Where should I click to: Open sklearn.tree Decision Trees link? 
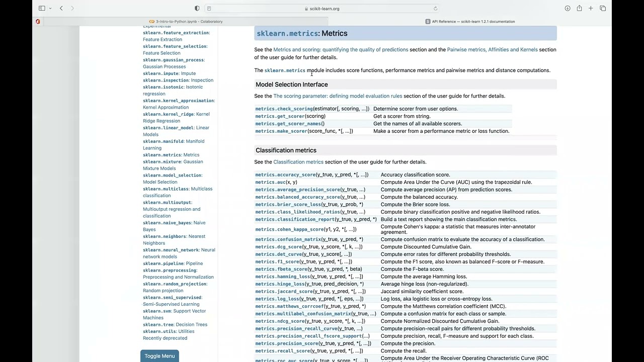[175, 324]
